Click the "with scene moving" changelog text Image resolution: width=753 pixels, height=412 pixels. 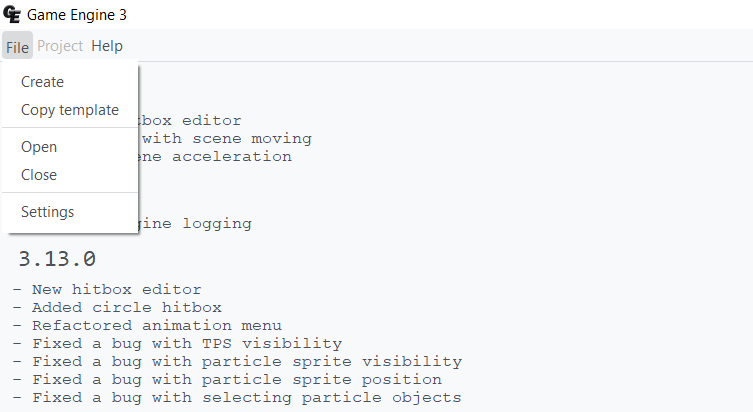[226, 139]
